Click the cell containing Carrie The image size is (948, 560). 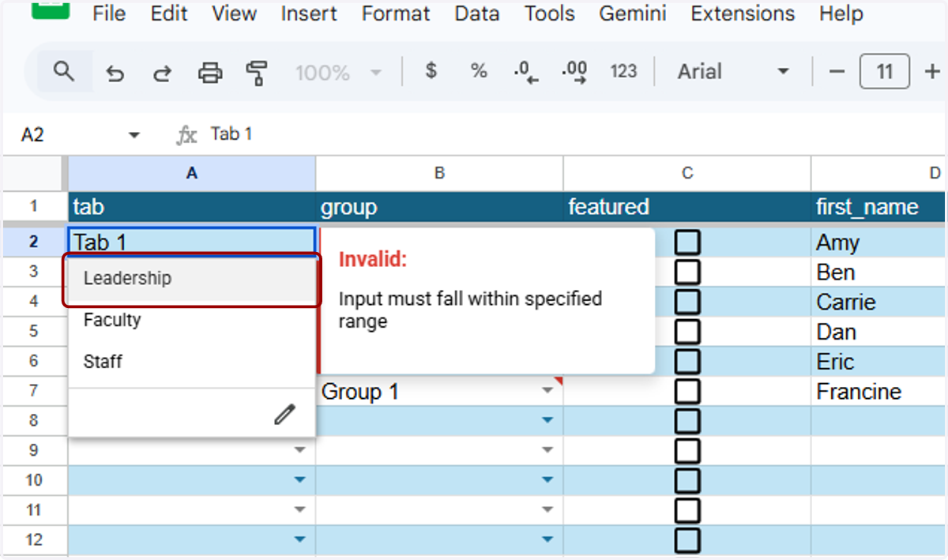[879, 303]
